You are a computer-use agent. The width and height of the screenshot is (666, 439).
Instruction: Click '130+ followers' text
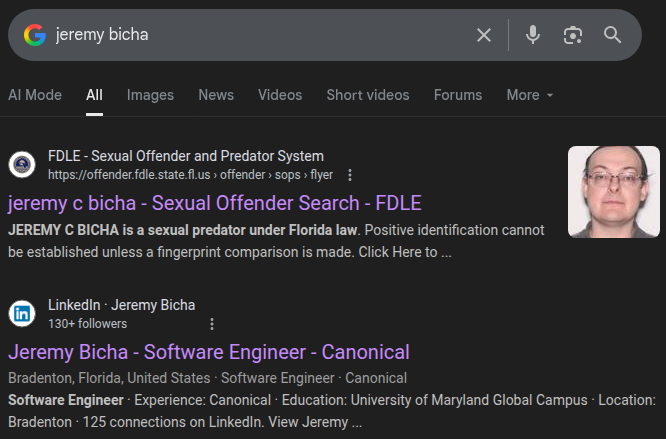click(x=87, y=324)
